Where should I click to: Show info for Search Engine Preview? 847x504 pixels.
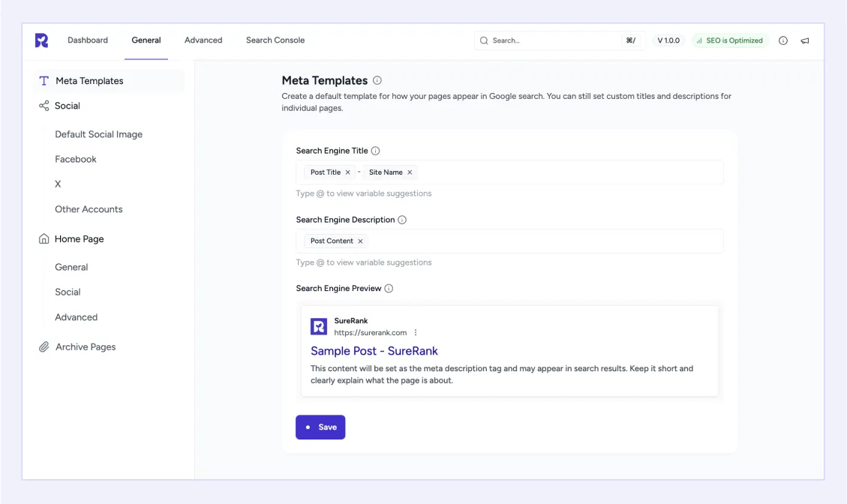pos(389,289)
